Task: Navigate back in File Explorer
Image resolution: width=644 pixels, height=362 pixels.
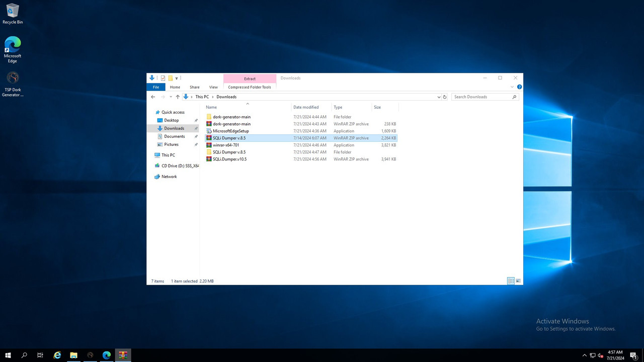Action: [x=153, y=97]
